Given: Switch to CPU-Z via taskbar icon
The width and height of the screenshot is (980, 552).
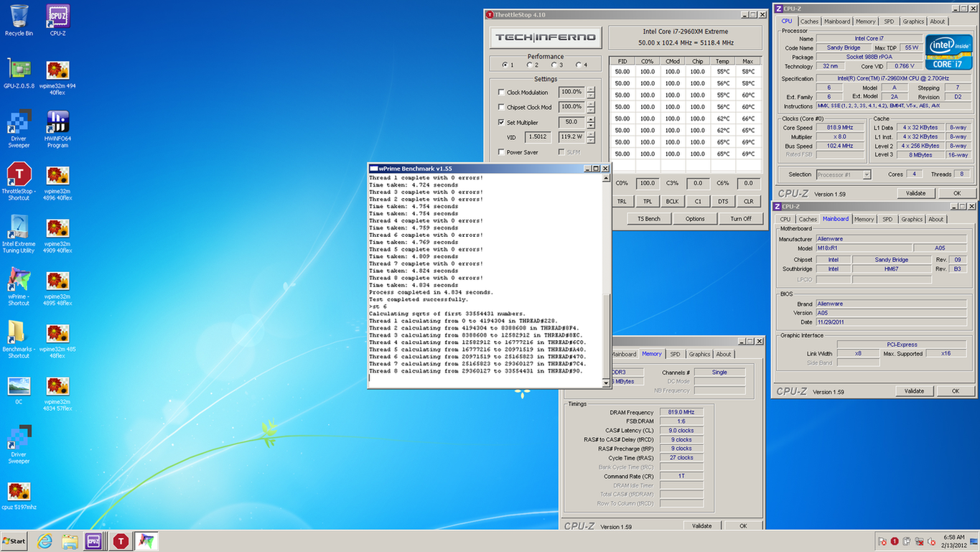Looking at the screenshot, I should (x=93, y=541).
